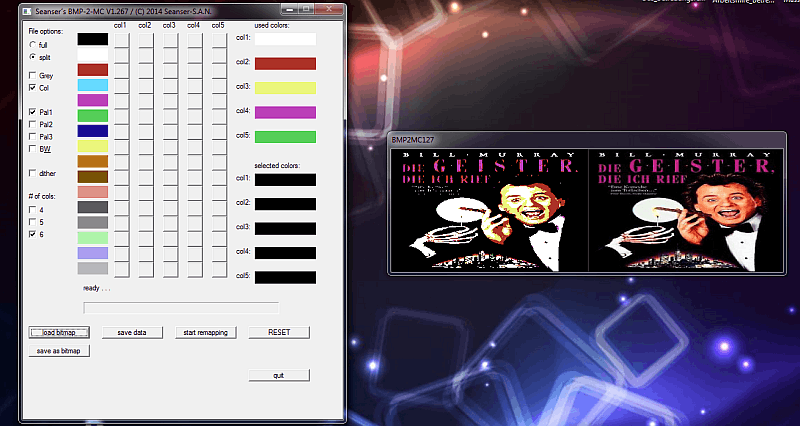Select the green palette swatch
The image size is (800, 426).
click(x=93, y=116)
